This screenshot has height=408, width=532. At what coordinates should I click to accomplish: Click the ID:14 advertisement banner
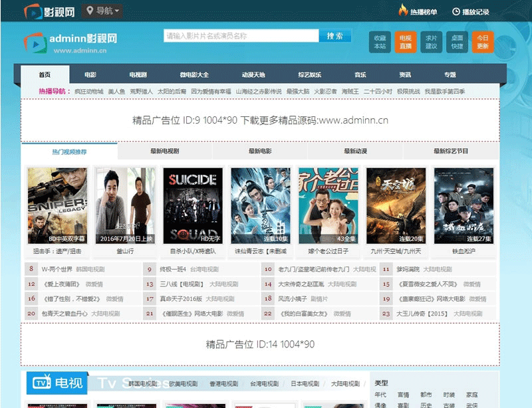pyautogui.click(x=260, y=345)
